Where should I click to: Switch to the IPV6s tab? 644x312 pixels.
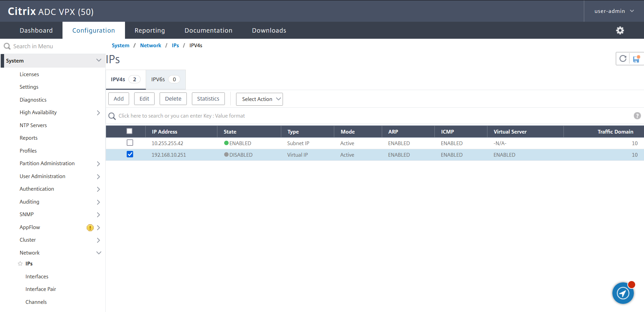click(165, 79)
